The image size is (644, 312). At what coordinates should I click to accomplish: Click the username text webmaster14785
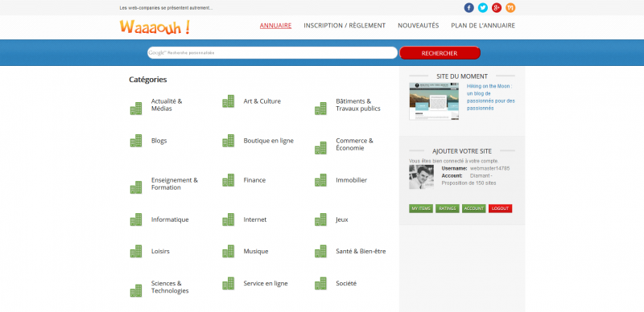[490, 168]
